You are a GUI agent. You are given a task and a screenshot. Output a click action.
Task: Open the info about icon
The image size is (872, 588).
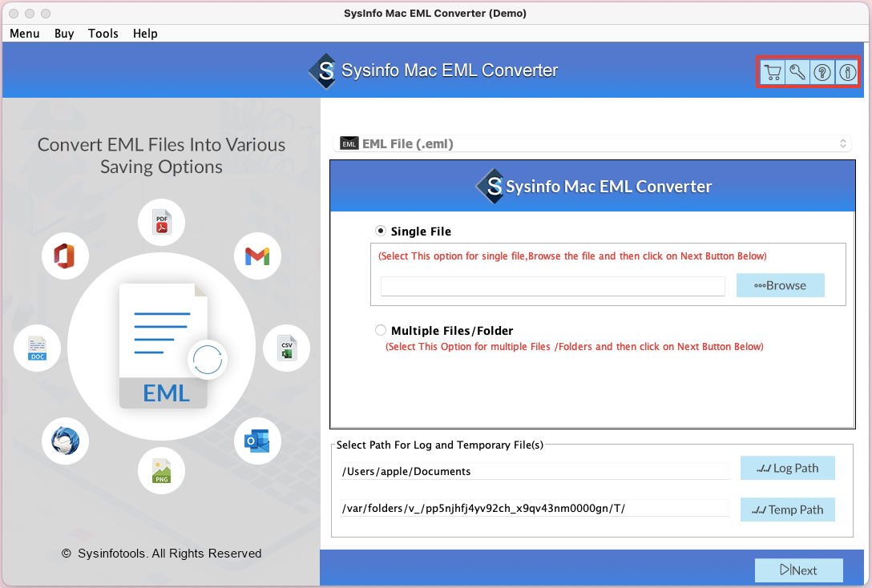pyautogui.click(x=847, y=72)
